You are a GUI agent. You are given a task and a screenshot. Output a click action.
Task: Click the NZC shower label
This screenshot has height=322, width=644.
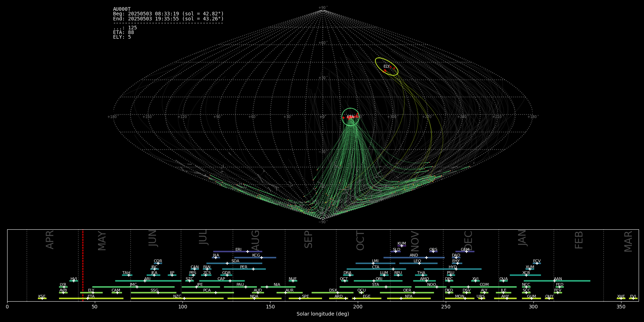(x=177, y=297)
